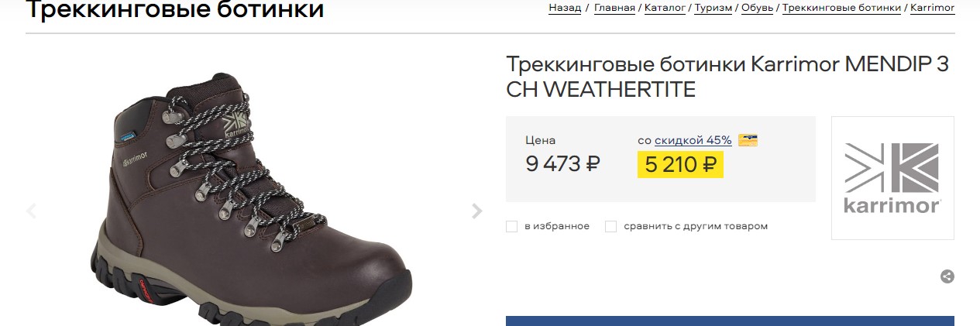Open the 'Каталог' breadcrumb link
Image resolution: width=980 pixels, height=326 pixels.
pyautogui.click(x=665, y=8)
